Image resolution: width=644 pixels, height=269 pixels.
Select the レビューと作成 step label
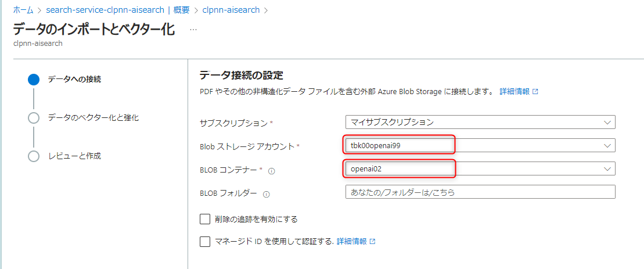pos(74,156)
